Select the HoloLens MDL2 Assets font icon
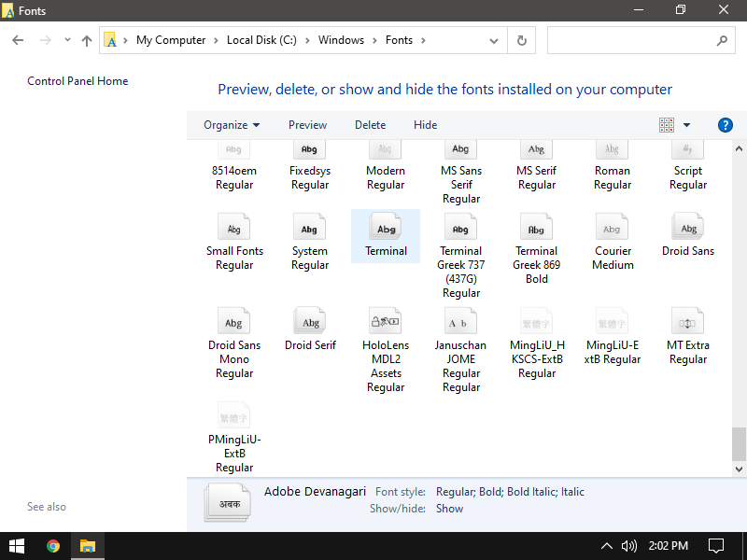Viewport: 747px width, 560px height. pos(385,321)
